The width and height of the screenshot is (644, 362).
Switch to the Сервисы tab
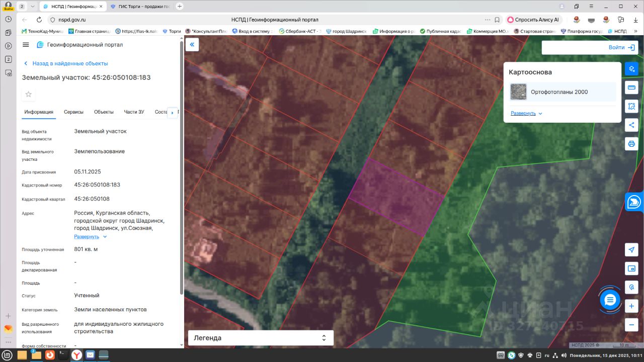[73, 112]
